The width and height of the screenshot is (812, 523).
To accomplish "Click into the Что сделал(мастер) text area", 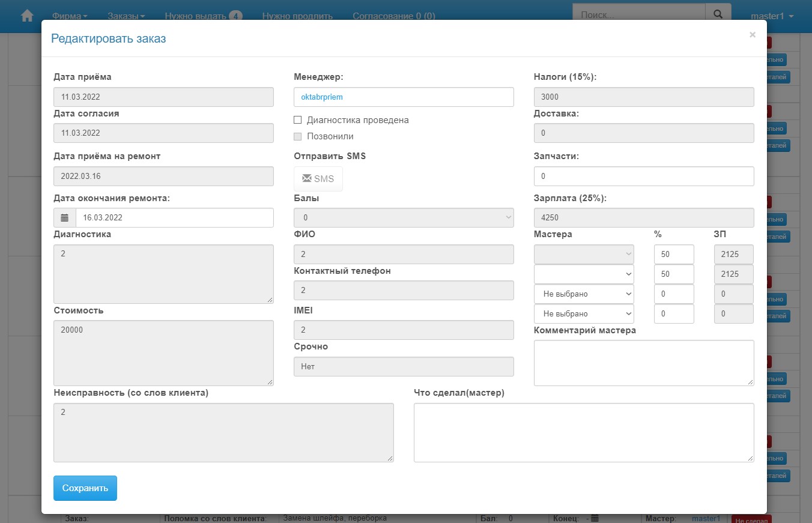I will (584, 432).
